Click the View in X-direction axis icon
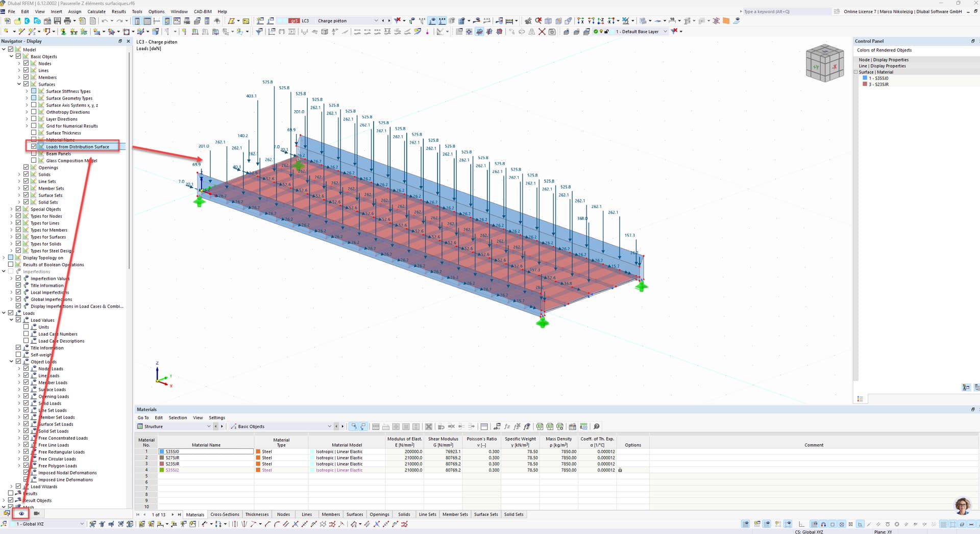 click(581, 21)
